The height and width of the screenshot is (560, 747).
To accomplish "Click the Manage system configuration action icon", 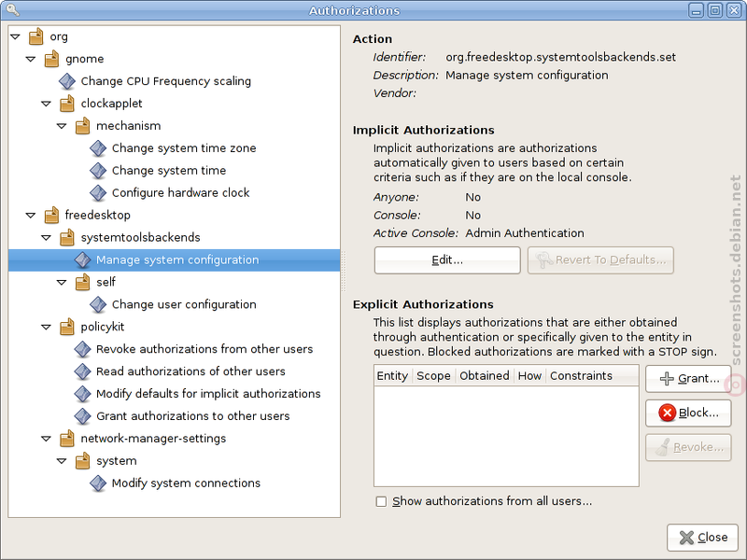I will pyautogui.click(x=82, y=260).
